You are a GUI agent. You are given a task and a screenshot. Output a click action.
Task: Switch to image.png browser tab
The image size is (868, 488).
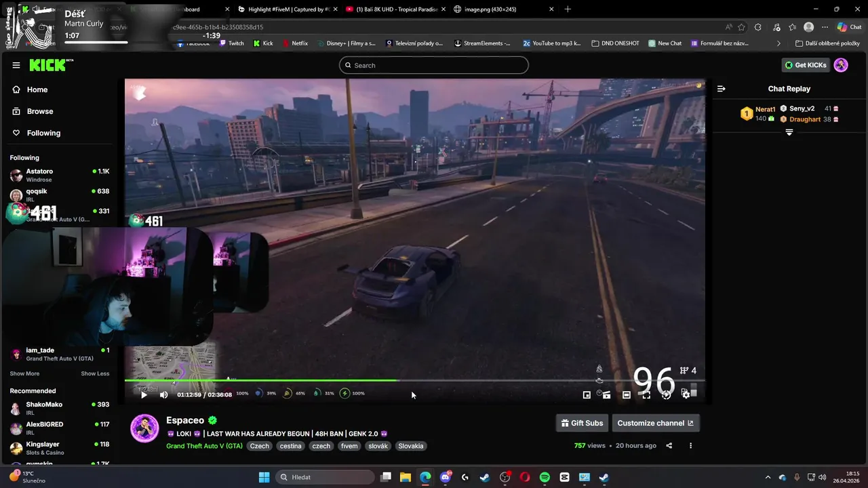point(503,9)
